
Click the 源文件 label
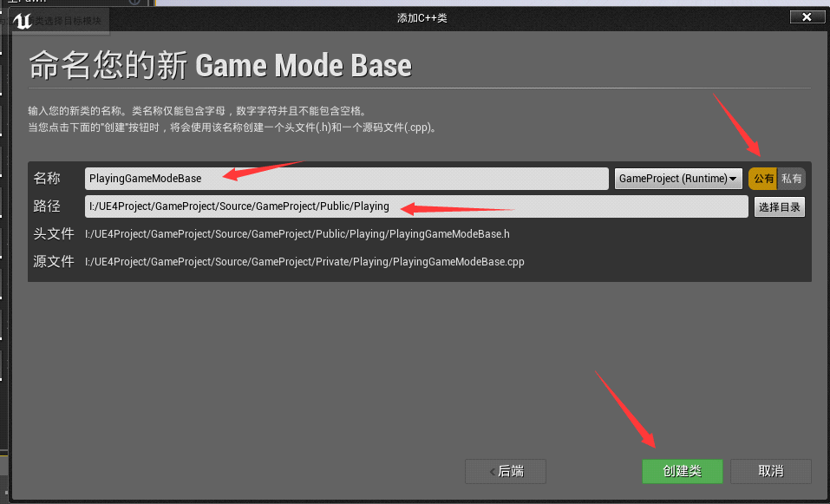point(54,261)
